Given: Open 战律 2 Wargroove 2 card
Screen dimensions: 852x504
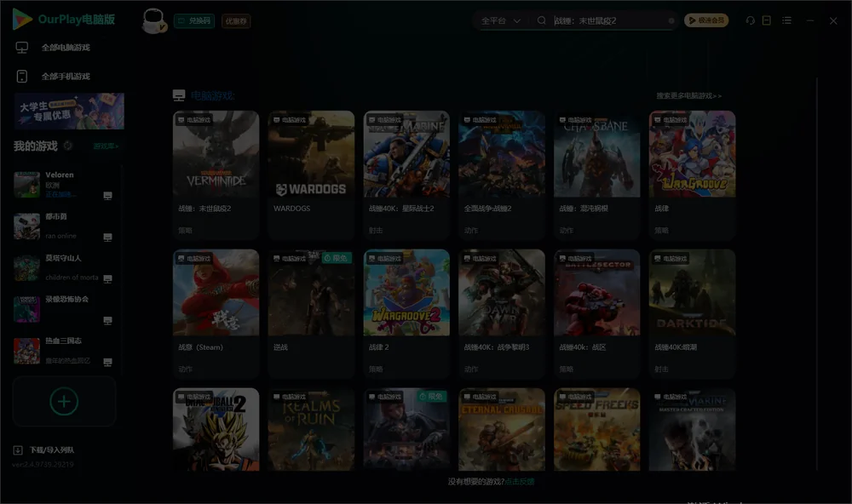Looking at the screenshot, I should [406, 313].
